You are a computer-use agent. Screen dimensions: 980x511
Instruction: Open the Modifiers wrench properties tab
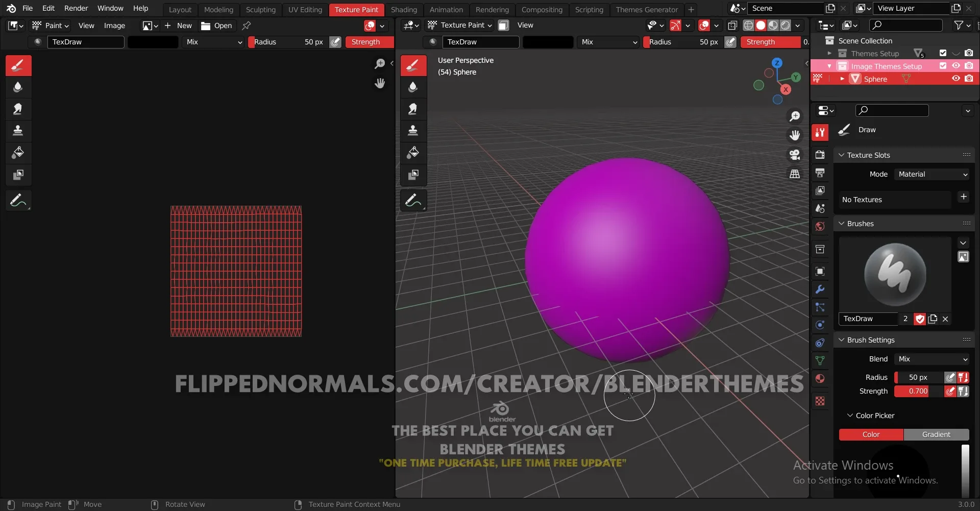pyautogui.click(x=820, y=289)
